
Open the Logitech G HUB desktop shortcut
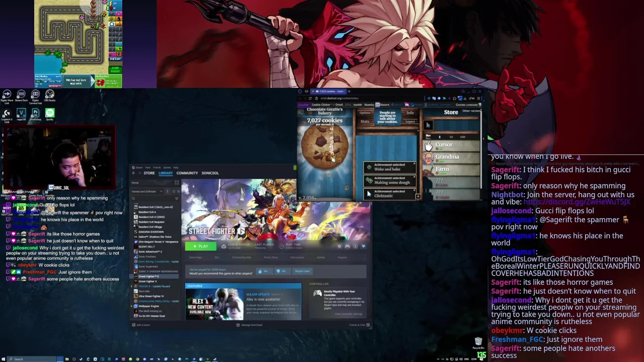(7, 115)
